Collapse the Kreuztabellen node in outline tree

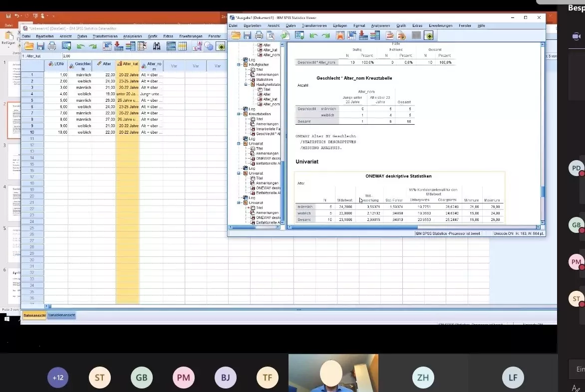(x=239, y=114)
